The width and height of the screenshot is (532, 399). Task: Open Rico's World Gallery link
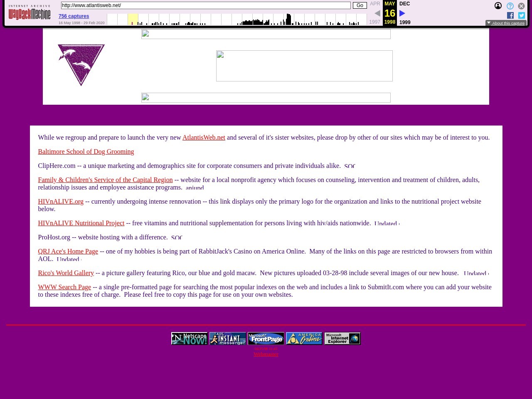[66, 273]
